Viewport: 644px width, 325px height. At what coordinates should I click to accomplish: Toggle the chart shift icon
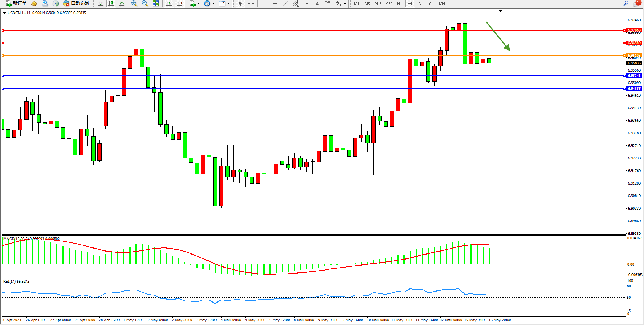click(180, 3)
